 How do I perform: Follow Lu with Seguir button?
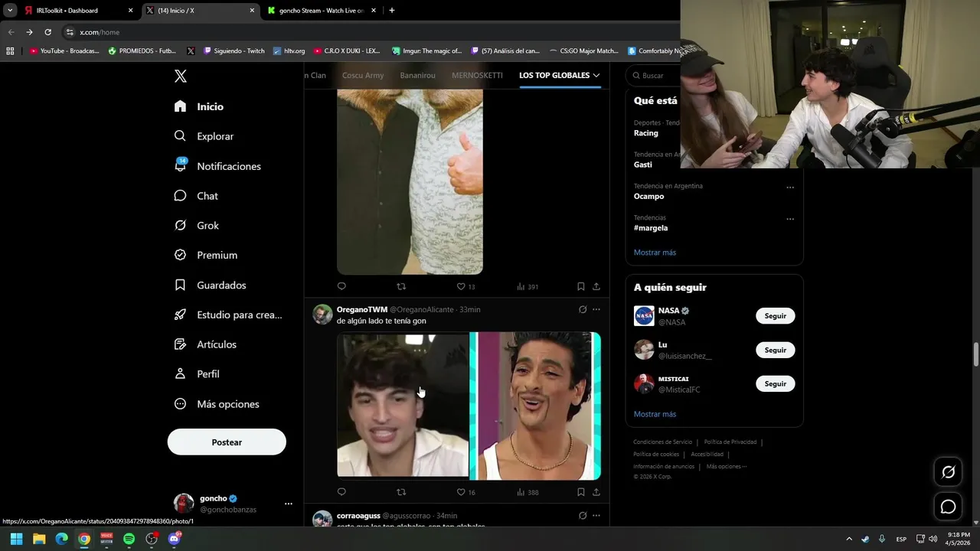pyautogui.click(x=775, y=350)
